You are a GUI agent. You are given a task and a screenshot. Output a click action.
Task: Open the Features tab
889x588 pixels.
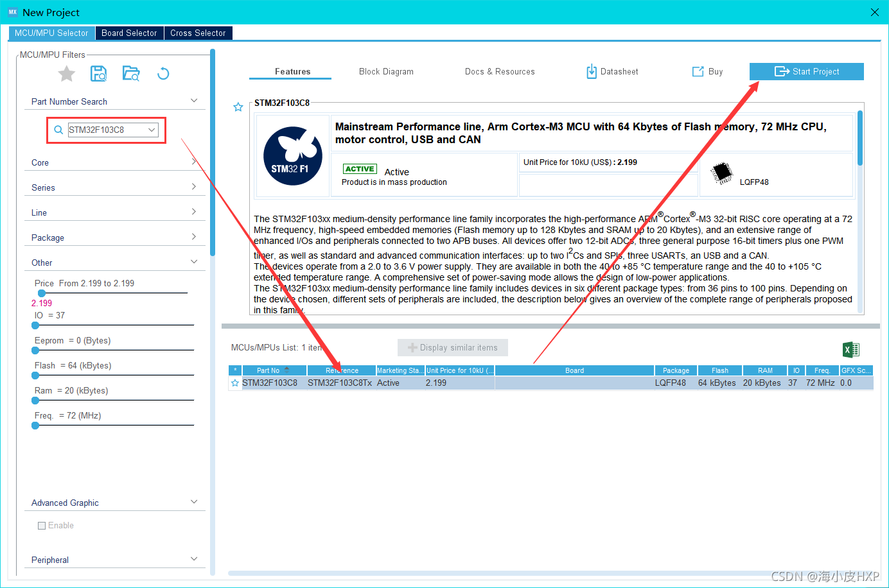pos(292,71)
